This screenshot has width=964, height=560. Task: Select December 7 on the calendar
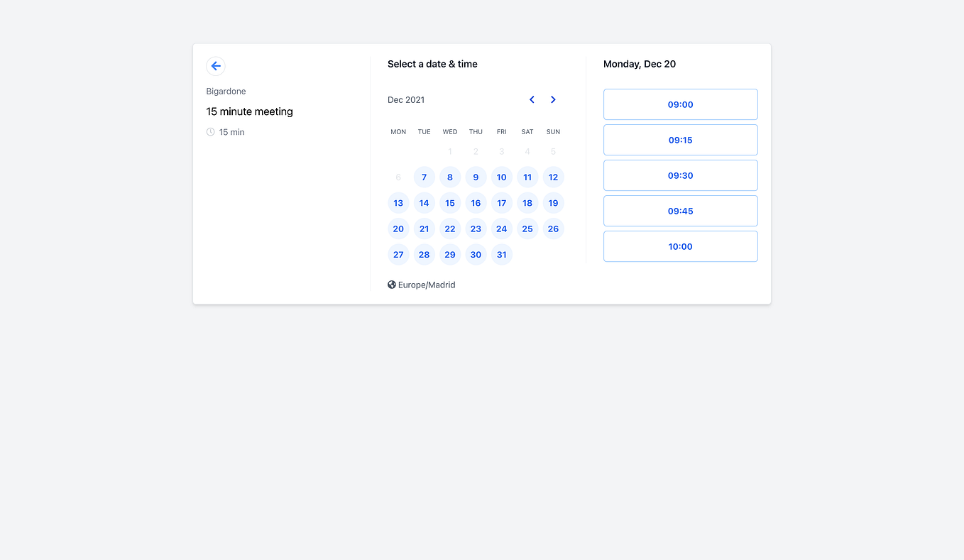coord(424,177)
